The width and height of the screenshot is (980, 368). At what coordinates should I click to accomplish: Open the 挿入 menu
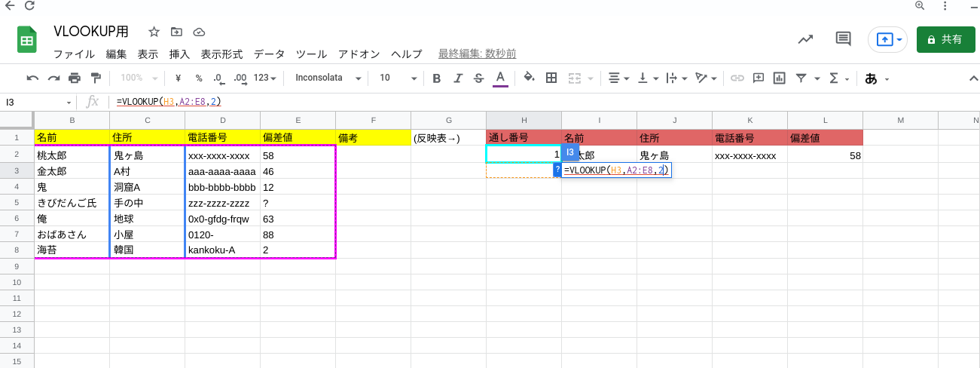click(x=179, y=54)
